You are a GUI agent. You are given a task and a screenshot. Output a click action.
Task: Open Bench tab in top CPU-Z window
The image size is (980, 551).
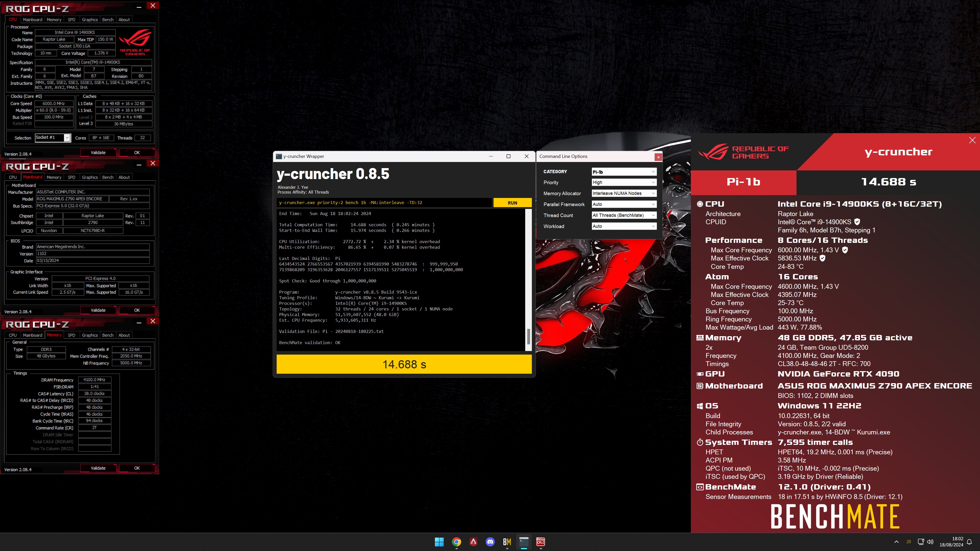click(108, 19)
